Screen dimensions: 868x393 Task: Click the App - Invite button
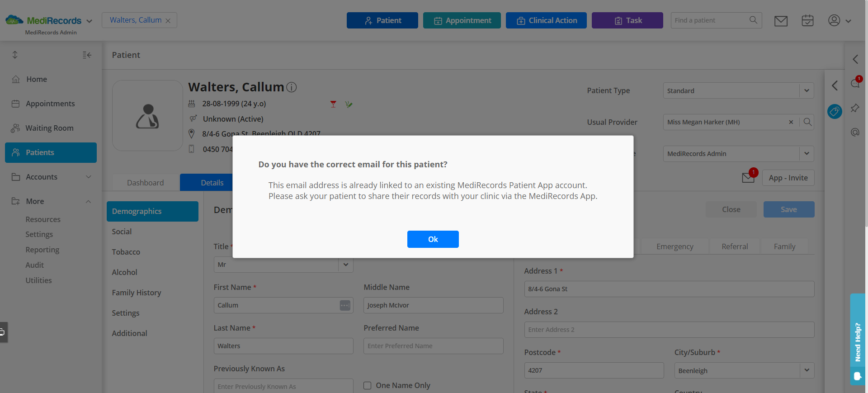click(x=788, y=178)
